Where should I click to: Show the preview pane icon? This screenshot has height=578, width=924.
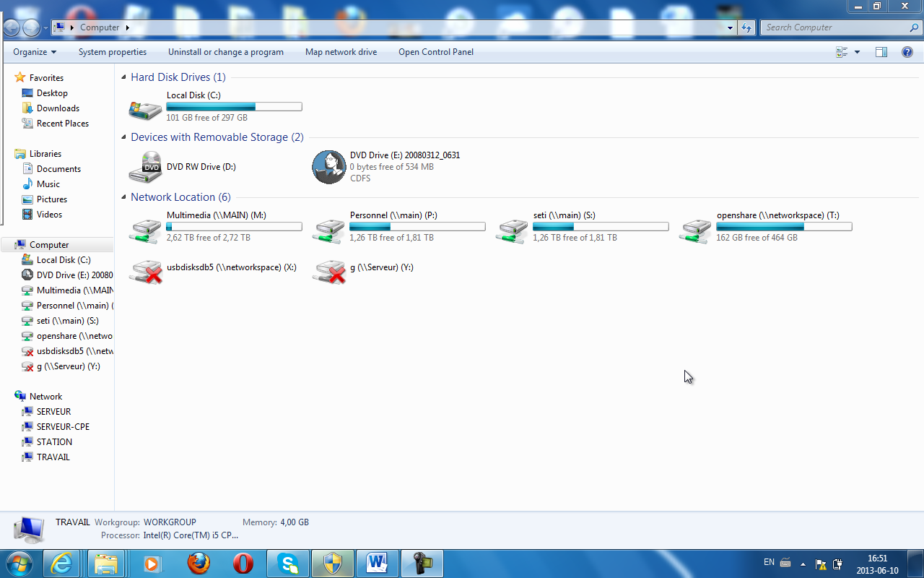coord(881,52)
